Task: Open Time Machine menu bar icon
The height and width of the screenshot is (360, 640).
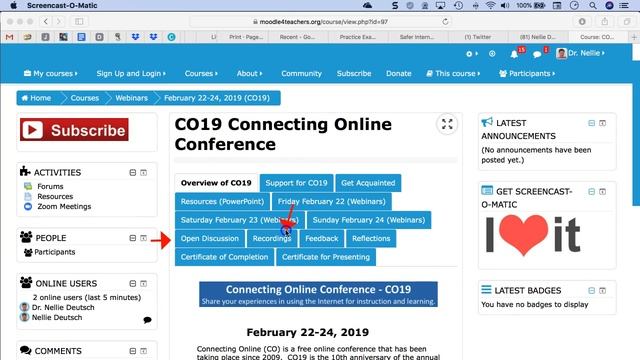Action: (x=458, y=5)
